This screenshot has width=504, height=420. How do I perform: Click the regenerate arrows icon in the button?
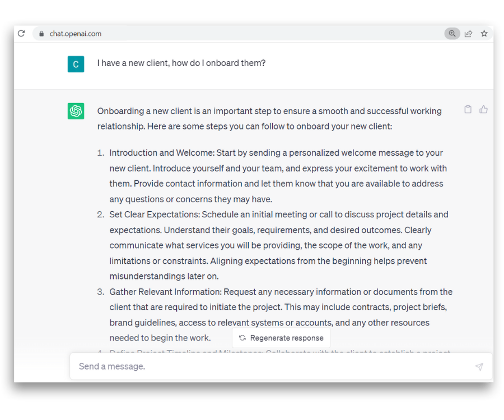click(x=242, y=338)
